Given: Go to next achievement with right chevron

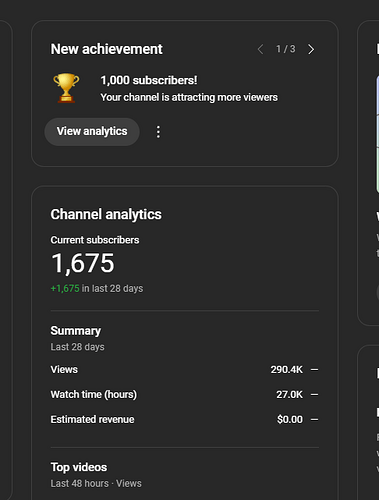Looking at the screenshot, I should [x=311, y=49].
